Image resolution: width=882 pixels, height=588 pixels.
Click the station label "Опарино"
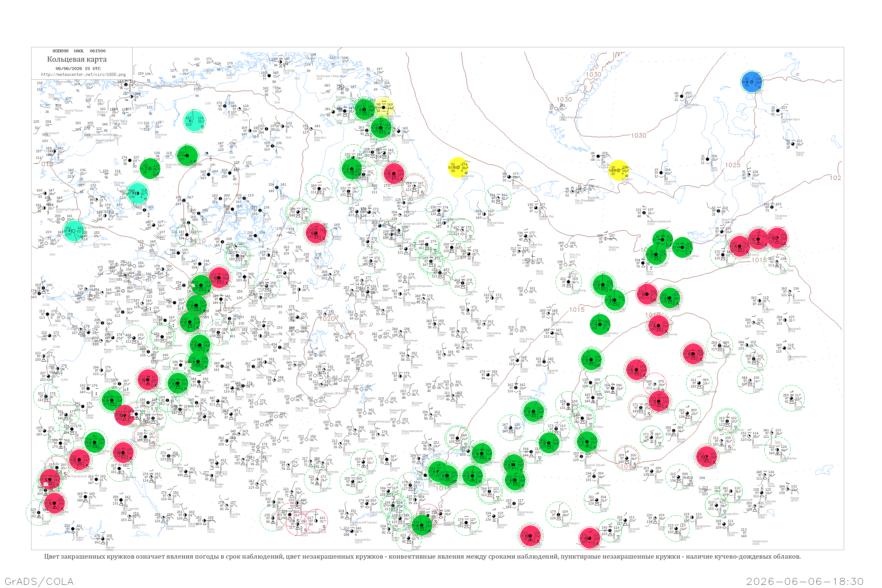[452, 363]
